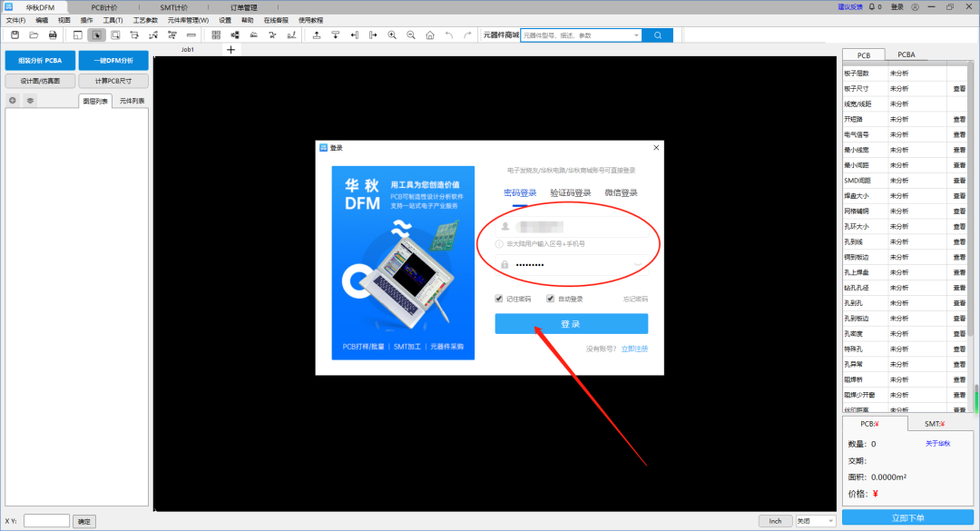The image size is (980, 531).
Task: Select the 验证码登录 login tab
Action: 571,192
